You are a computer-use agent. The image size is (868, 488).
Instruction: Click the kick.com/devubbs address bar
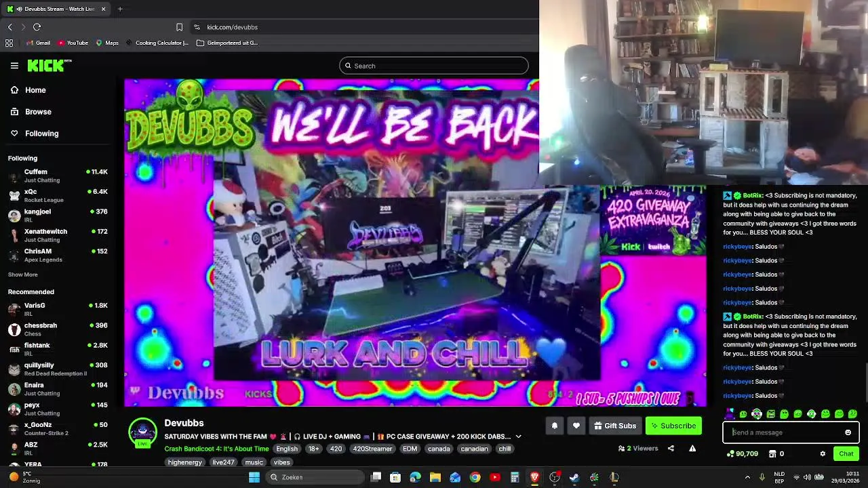(232, 27)
